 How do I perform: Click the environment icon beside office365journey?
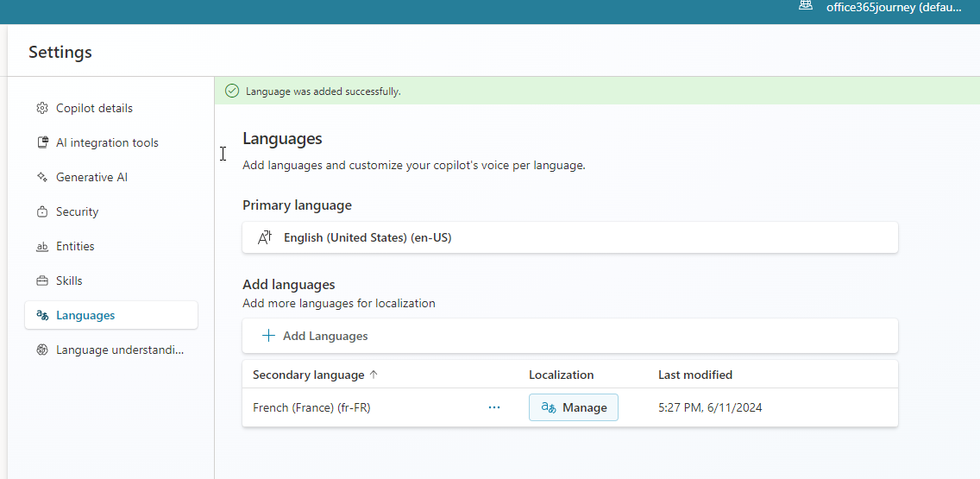806,6
